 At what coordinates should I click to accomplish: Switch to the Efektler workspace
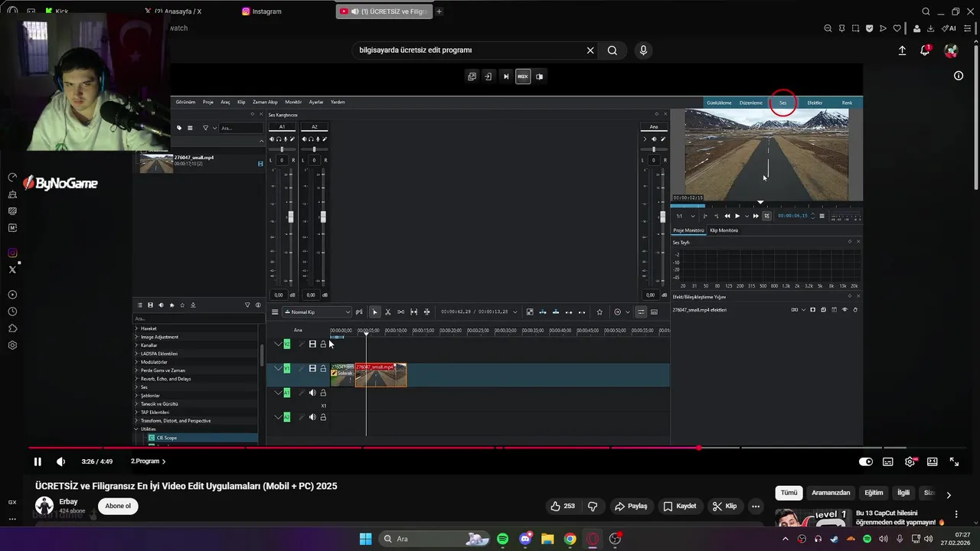tap(815, 103)
